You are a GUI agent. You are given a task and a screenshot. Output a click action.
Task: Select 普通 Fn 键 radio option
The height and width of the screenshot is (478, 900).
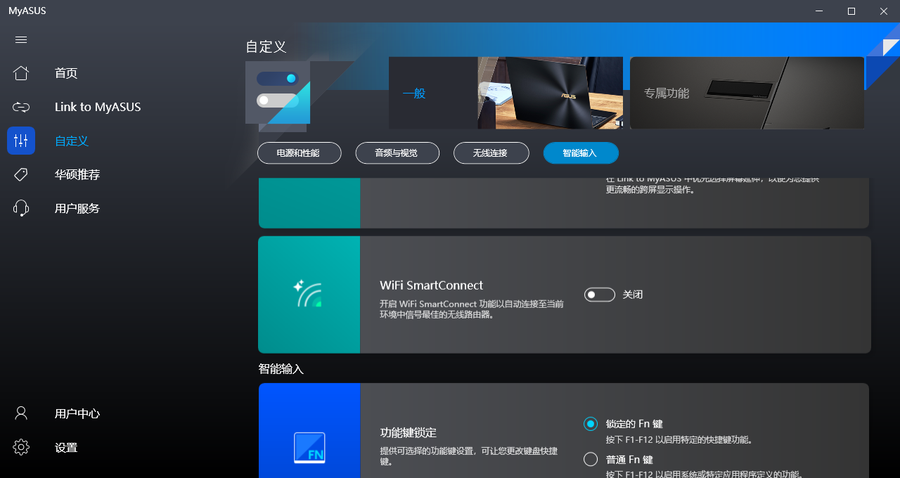[591, 460]
